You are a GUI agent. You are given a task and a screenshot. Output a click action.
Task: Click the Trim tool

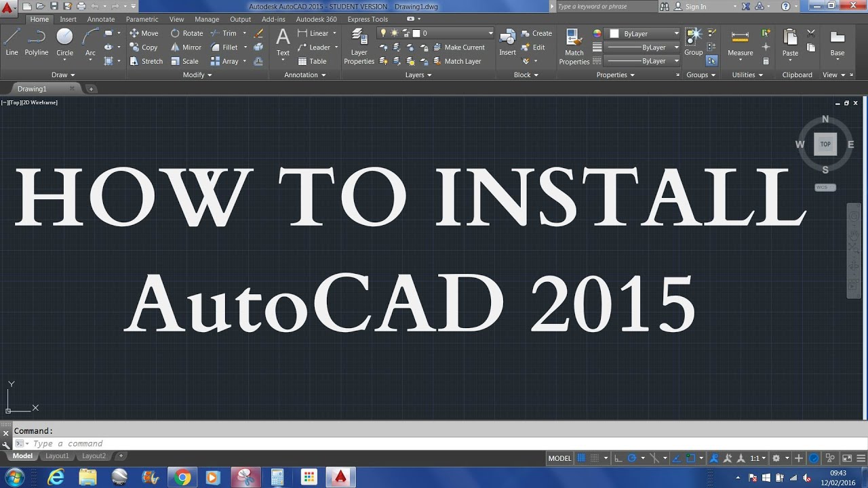pyautogui.click(x=223, y=33)
